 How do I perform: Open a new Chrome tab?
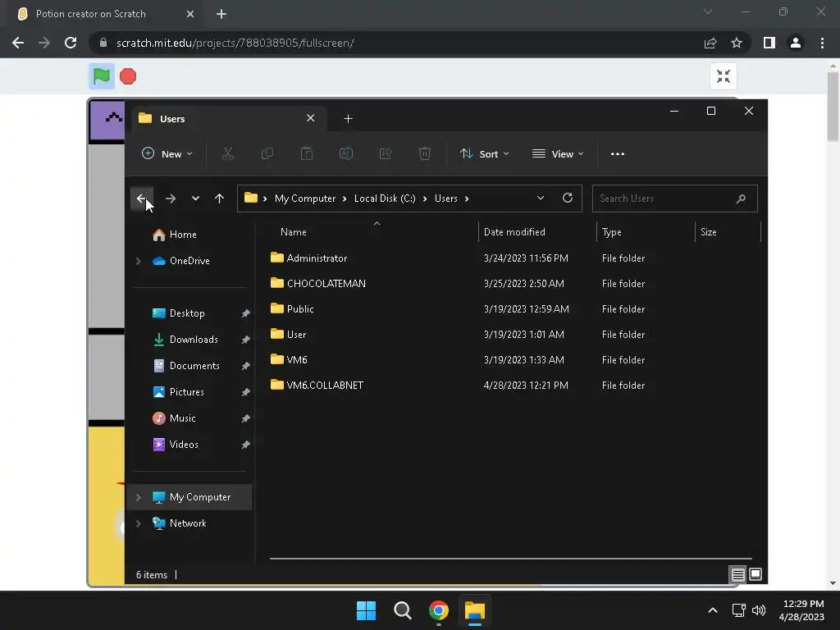(221, 14)
